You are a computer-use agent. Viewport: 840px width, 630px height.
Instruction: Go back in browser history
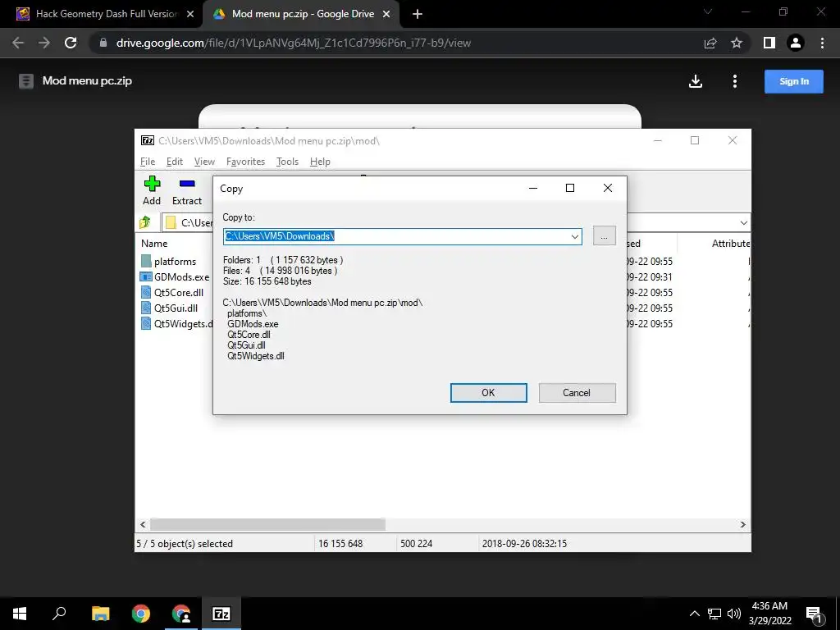point(18,43)
